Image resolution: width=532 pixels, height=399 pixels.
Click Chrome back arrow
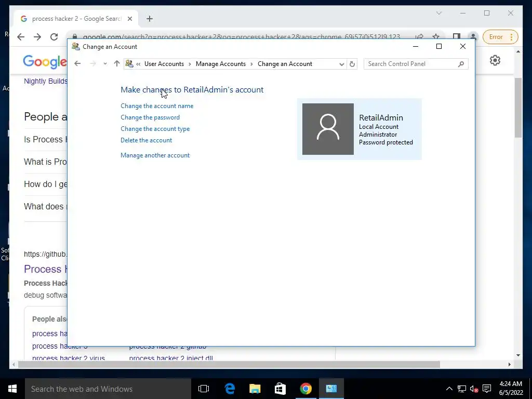click(x=21, y=37)
